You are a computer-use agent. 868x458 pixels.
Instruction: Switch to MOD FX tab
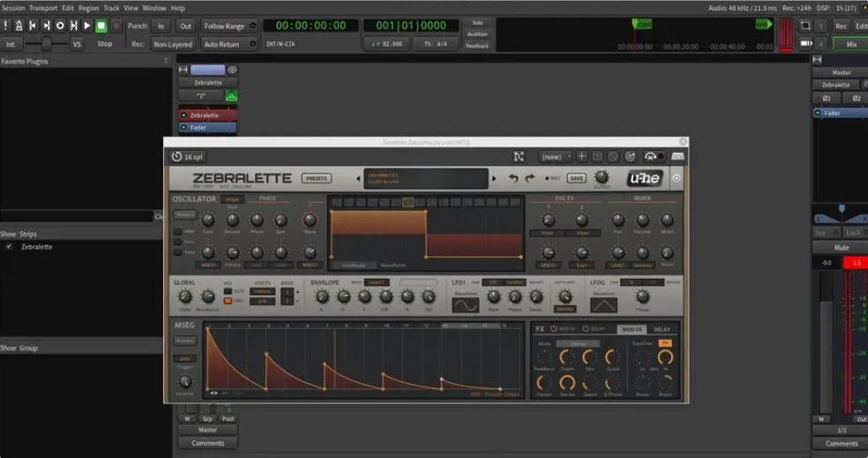632,329
